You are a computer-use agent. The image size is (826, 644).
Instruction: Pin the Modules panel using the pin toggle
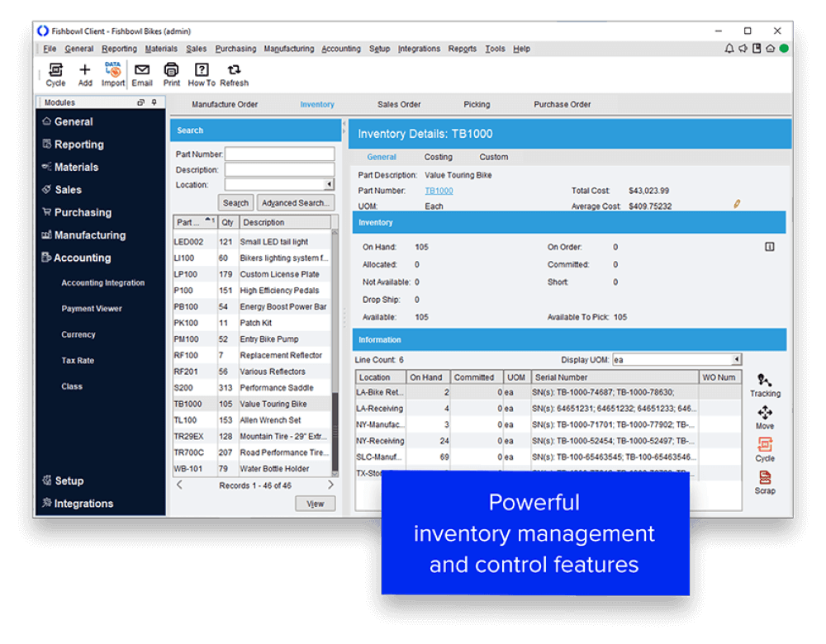pyautogui.click(x=154, y=102)
